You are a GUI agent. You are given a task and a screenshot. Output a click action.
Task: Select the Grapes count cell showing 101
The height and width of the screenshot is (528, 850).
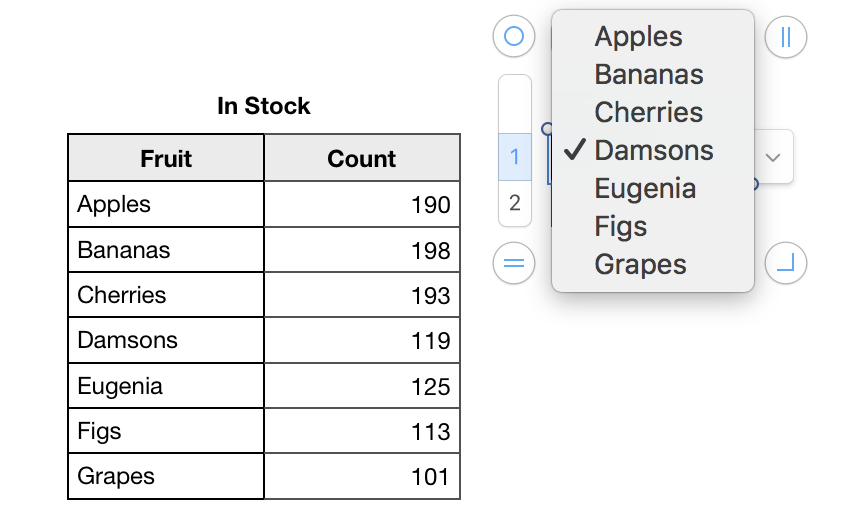point(362,477)
